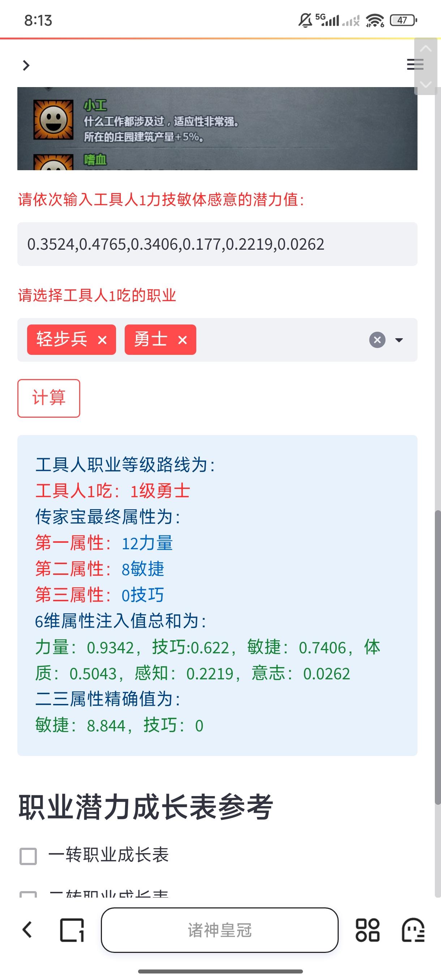441x980 pixels.
Task: Remove the 勇士 tag
Action: (183, 340)
